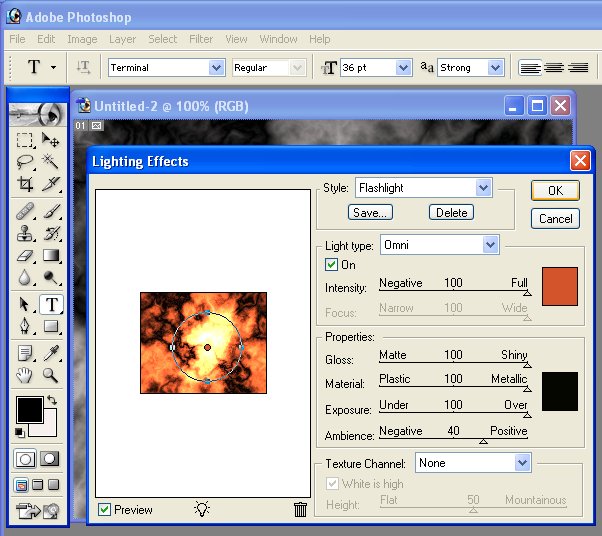Select the Hand tool
The width and height of the screenshot is (602, 536).
pos(25,375)
